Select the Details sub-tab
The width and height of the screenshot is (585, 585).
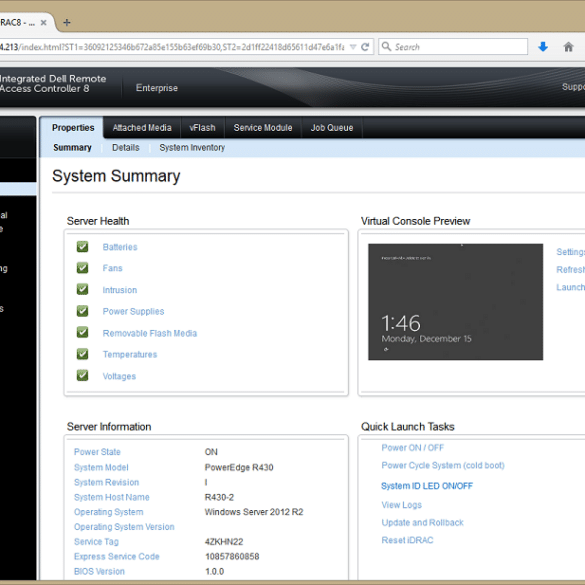126,148
